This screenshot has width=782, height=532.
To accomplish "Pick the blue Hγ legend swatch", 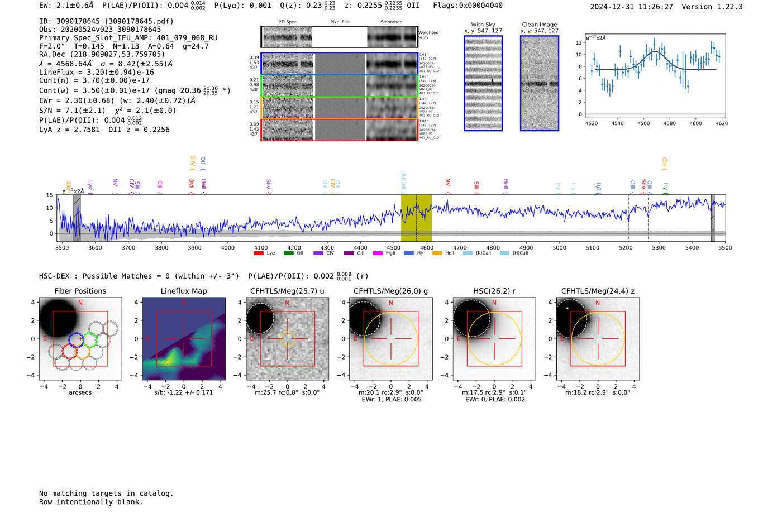I will (x=408, y=253).
